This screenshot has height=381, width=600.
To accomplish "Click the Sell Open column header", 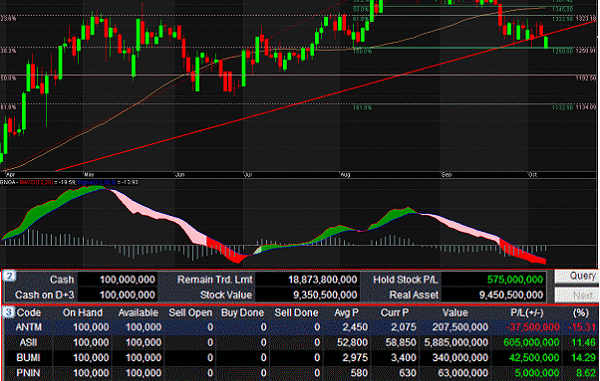I will coord(190,313).
